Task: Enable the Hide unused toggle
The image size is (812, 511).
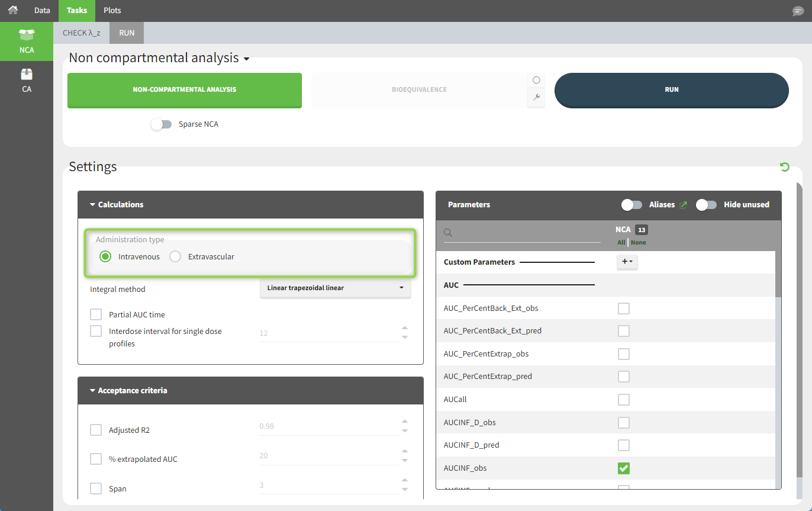Action: [x=706, y=205]
